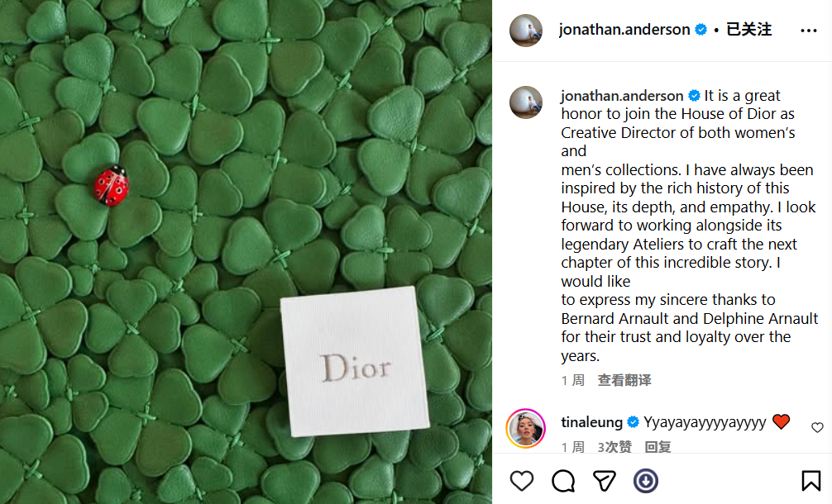Open jonathan.anderson header profile picture
The width and height of the screenshot is (832, 504).
tap(526, 31)
